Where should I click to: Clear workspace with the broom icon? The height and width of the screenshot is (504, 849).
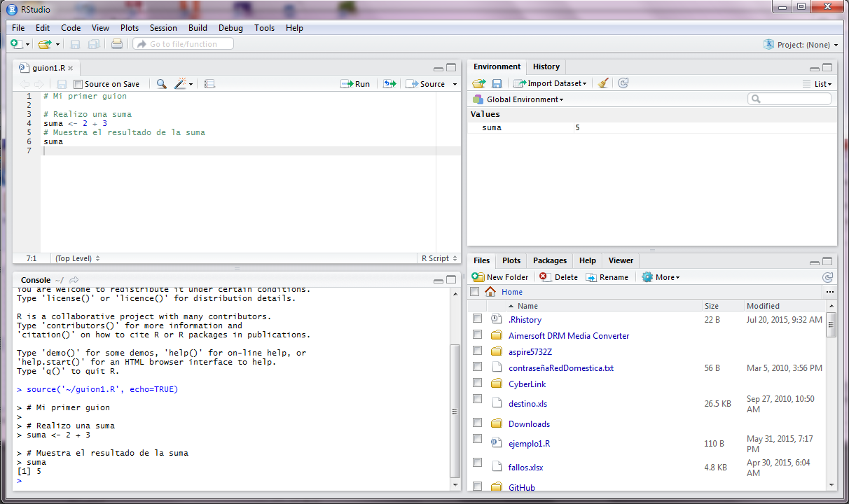[603, 83]
